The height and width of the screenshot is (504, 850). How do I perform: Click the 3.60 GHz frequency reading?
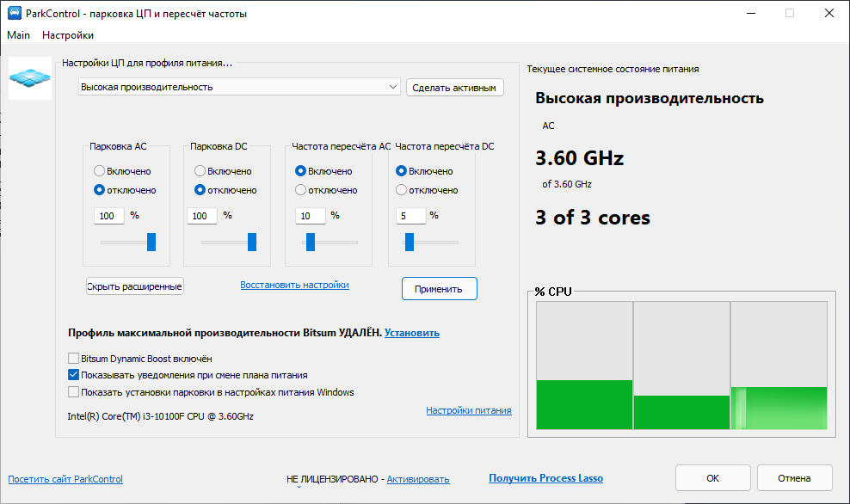pyautogui.click(x=580, y=158)
